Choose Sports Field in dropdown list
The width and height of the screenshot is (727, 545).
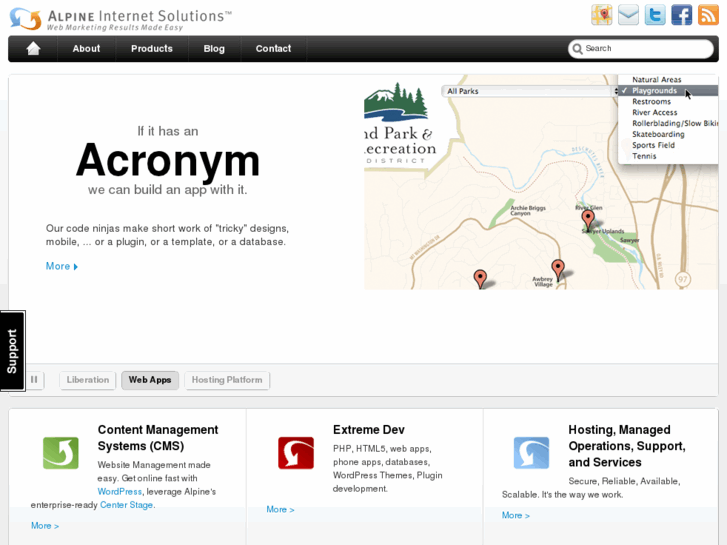pyautogui.click(x=668, y=145)
